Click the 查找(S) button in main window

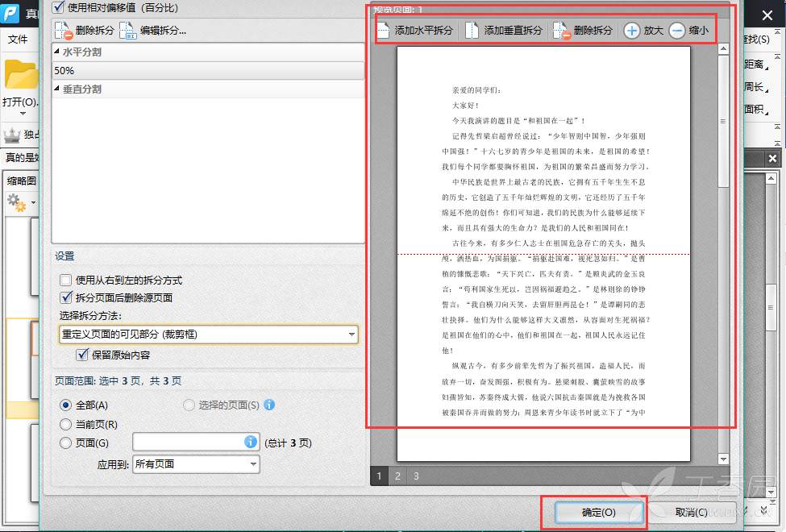coord(756,39)
